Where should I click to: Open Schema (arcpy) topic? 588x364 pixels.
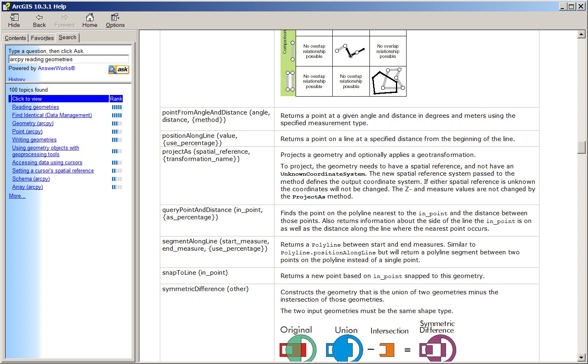coord(31,179)
